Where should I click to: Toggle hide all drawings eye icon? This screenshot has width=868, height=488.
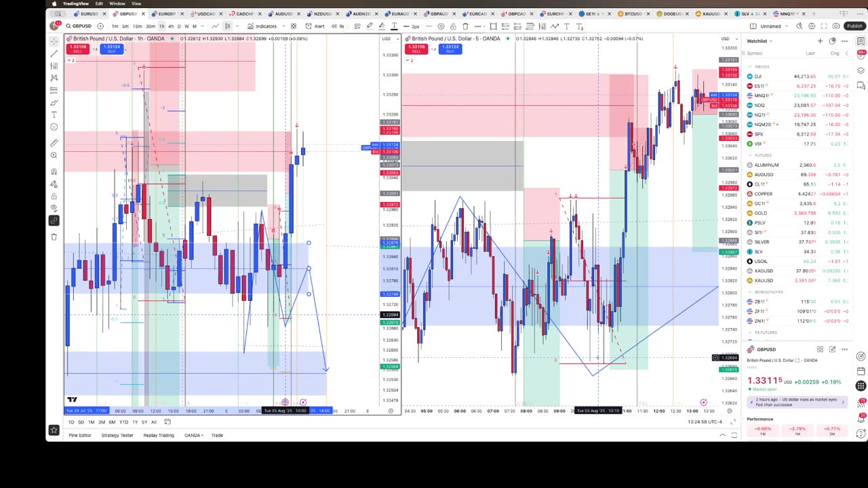[x=54, y=208]
